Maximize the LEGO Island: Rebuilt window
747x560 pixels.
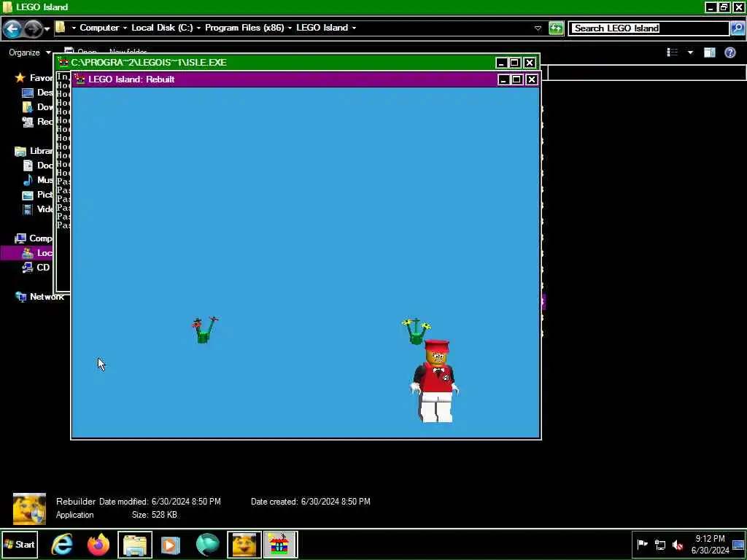pos(516,79)
